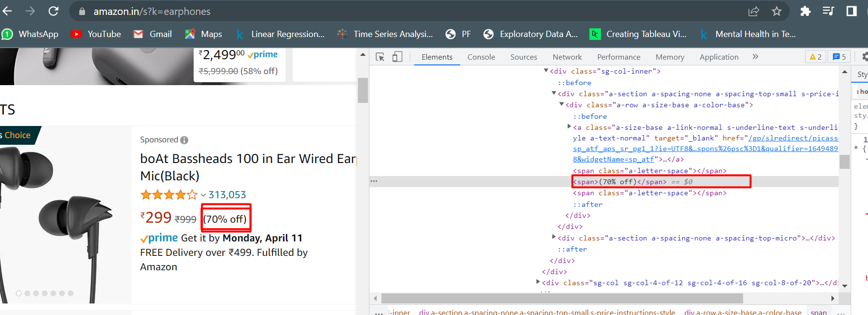This screenshot has width=868, height=315.
Task: Open the Gmail bookmark
Action: [153, 34]
